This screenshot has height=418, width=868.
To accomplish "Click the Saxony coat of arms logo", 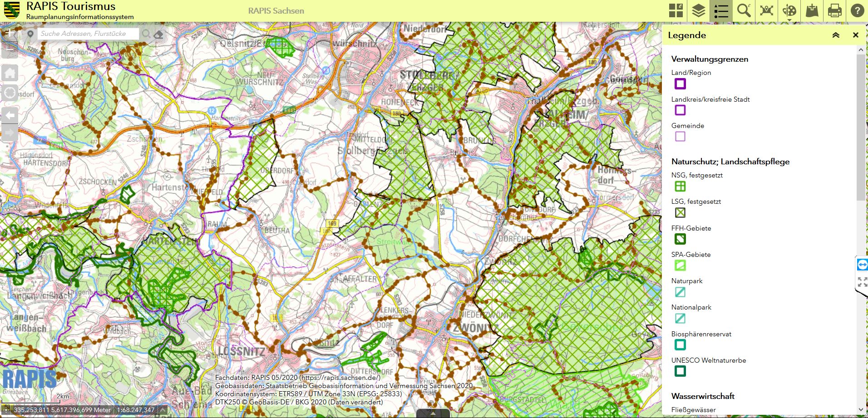I will point(12,10).
